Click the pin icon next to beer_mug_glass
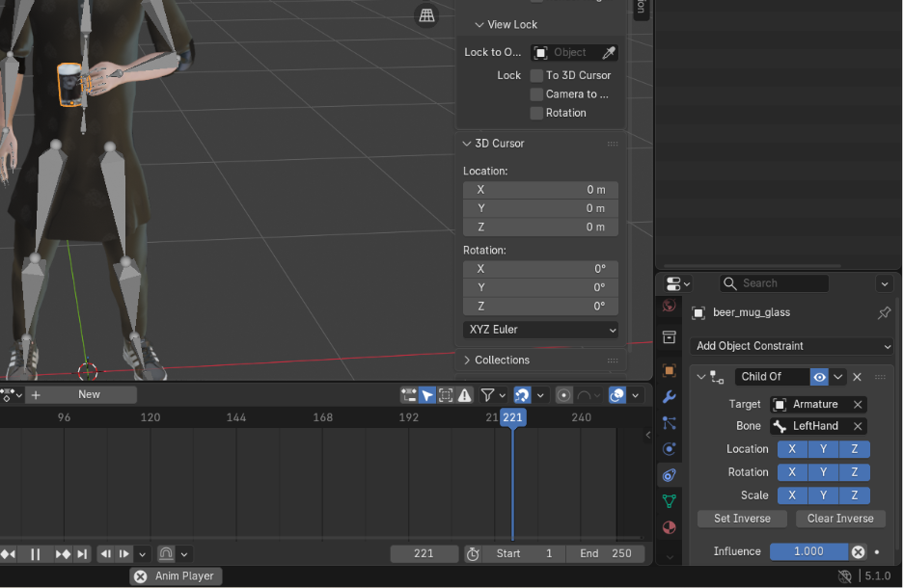 (884, 313)
